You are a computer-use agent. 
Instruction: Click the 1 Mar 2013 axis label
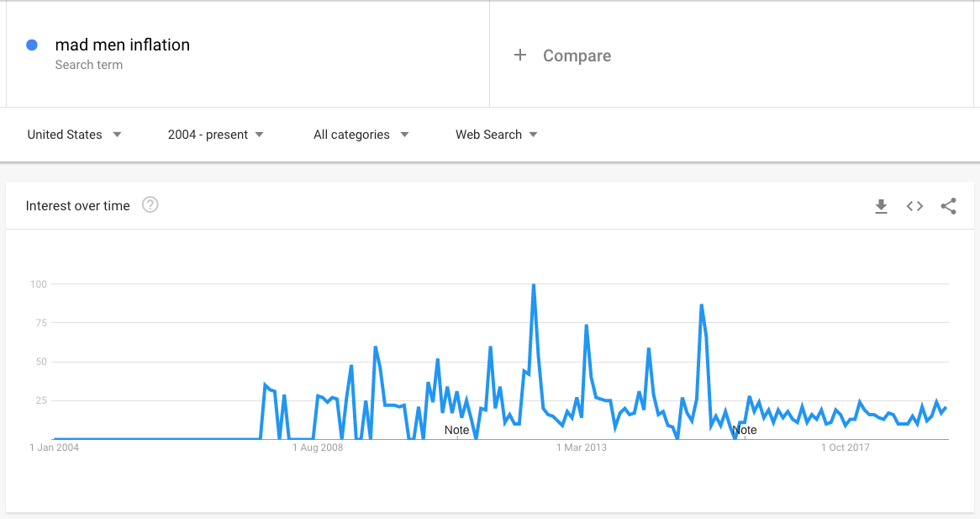pyautogui.click(x=582, y=448)
